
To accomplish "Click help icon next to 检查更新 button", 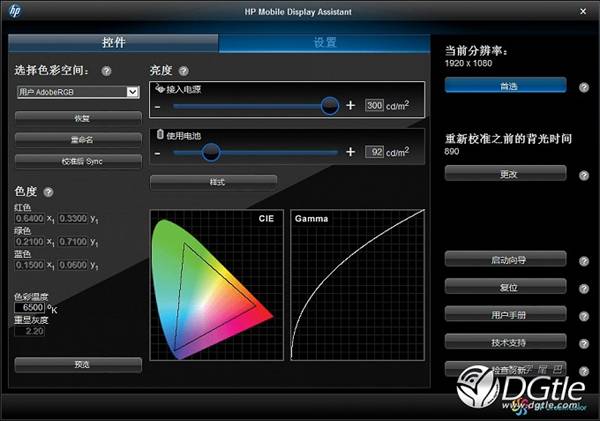I will pyautogui.click(x=584, y=371).
